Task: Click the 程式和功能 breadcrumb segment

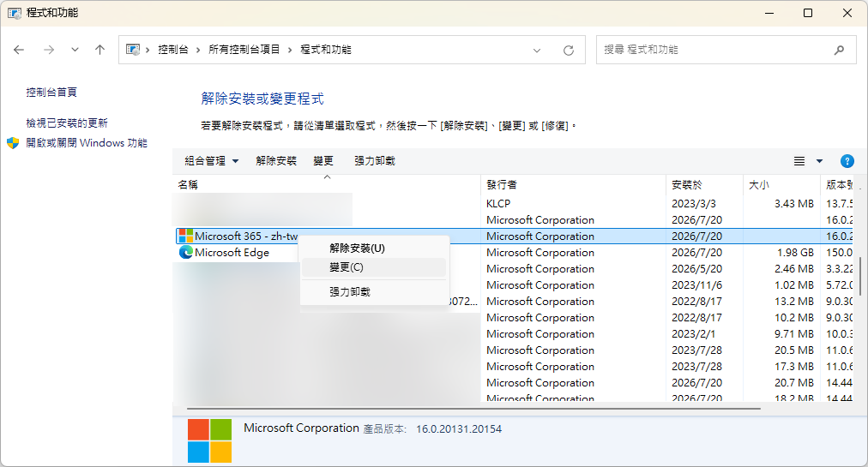Action: (326, 50)
